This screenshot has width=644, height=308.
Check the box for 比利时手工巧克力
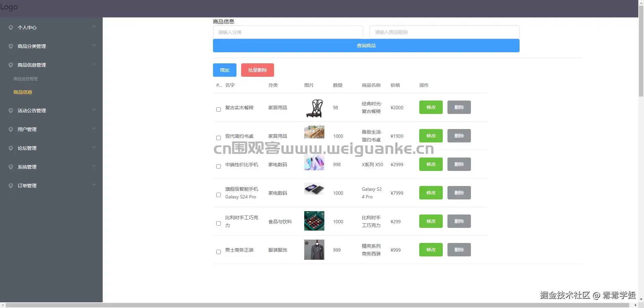(x=218, y=223)
